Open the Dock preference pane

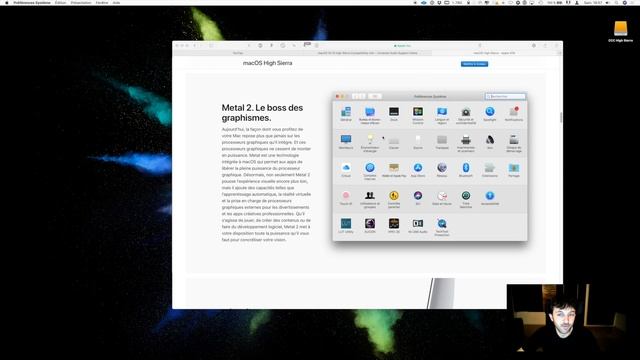[x=394, y=114]
